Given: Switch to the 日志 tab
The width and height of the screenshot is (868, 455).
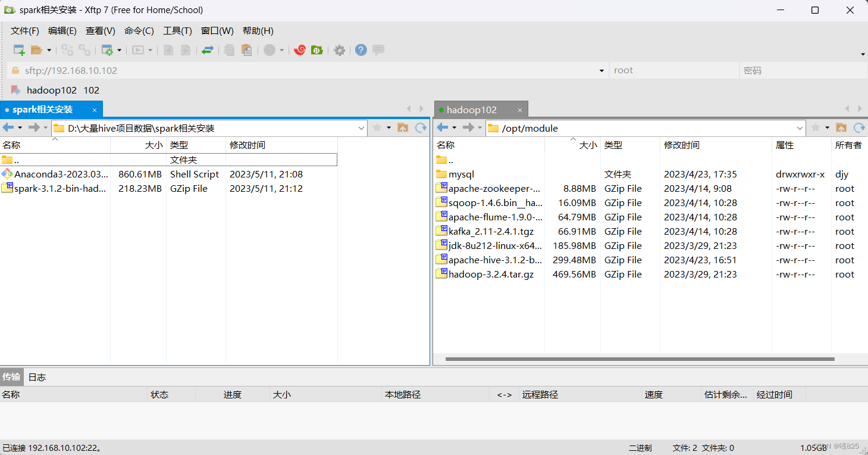Looking at the screenshot, I should tap(37, 377).
